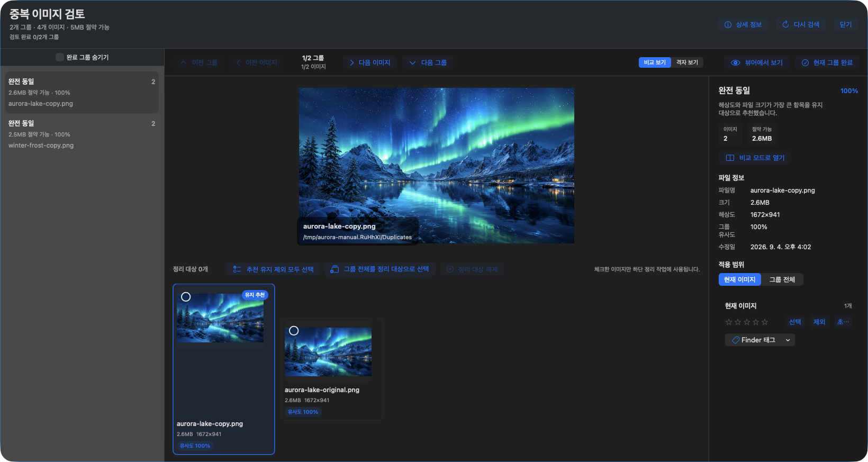The width and height of the screenshot is (868, 462).
Task: Rate the current image two stars
Action: click(738, 322)
